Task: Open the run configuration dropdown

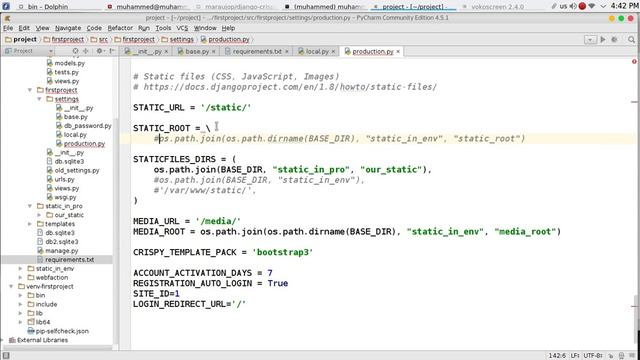Action: click(x=590, y=39)
